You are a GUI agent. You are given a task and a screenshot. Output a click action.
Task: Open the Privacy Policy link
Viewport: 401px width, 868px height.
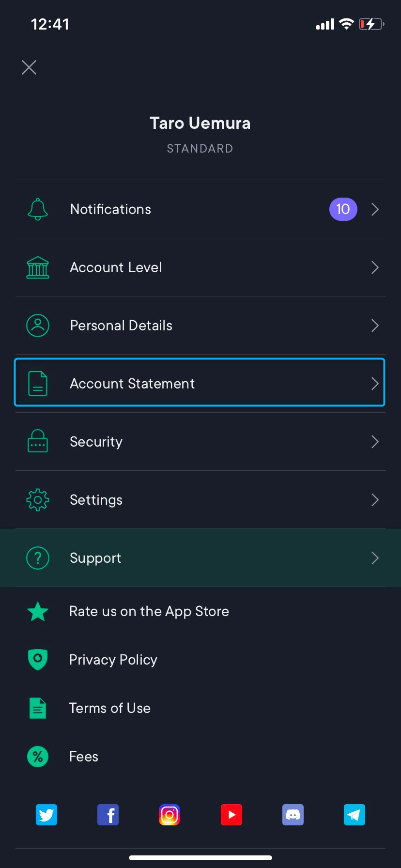point(113,660)
